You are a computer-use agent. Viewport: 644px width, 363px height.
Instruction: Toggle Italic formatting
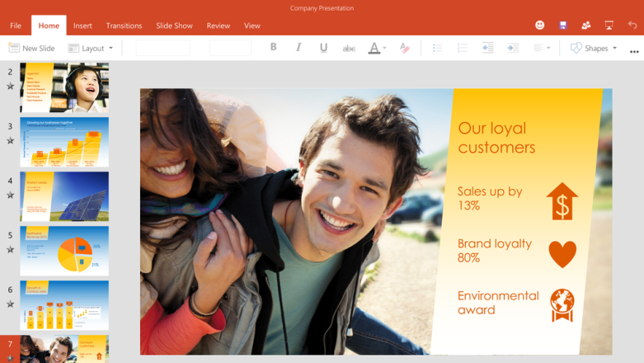tap(298, 47)
